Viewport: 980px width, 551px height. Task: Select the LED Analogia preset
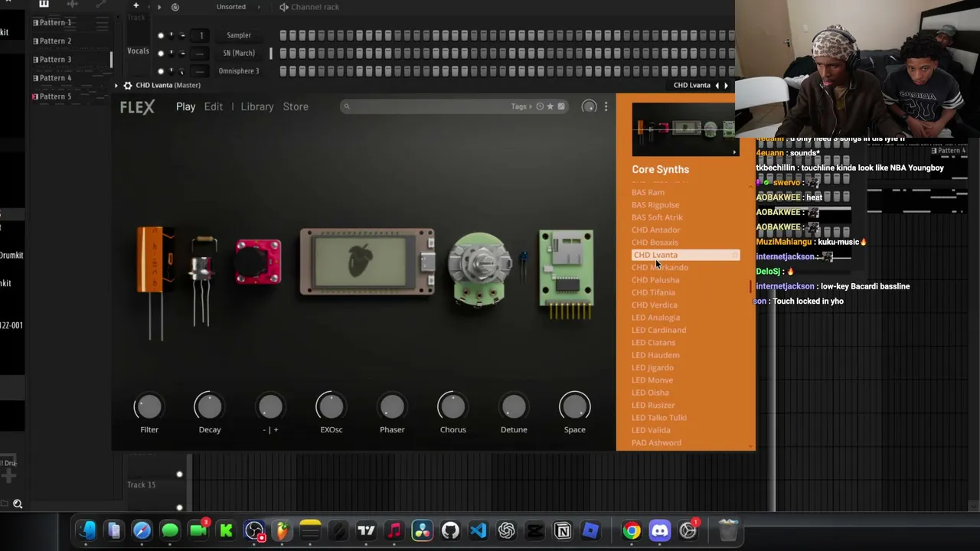(x=655, y=318)
